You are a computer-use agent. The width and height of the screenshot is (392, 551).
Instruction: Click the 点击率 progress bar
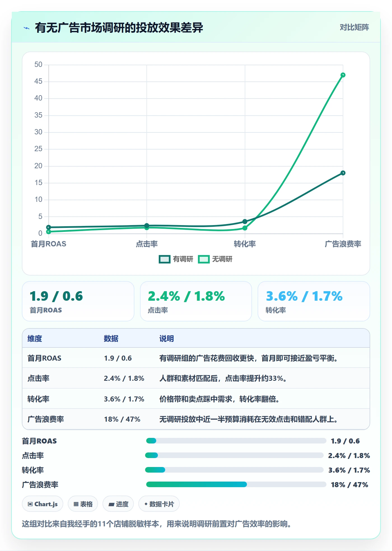click(x=234, y=456)
